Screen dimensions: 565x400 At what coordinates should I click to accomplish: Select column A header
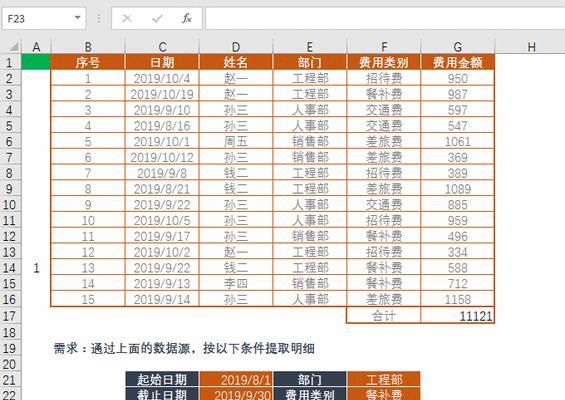click(36, 47)
